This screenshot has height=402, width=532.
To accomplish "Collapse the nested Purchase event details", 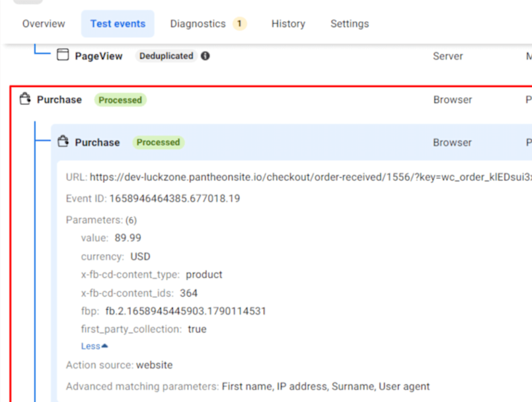I will tap(97, 143).
